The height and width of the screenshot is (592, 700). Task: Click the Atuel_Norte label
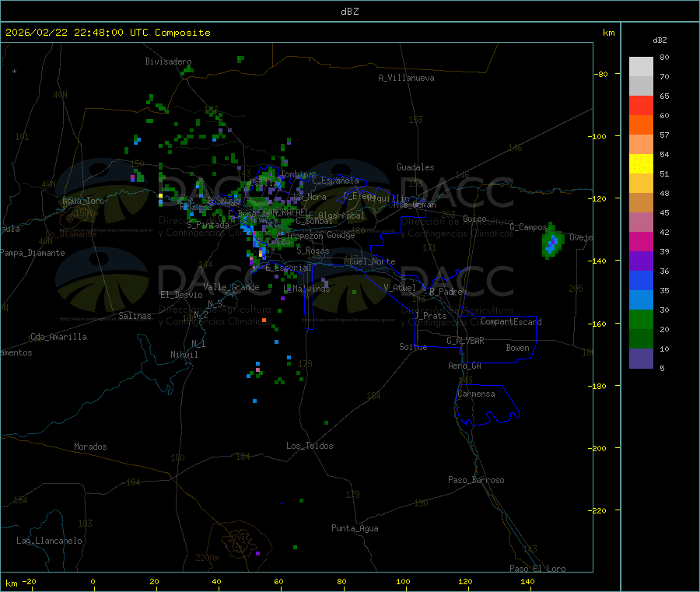369,261
